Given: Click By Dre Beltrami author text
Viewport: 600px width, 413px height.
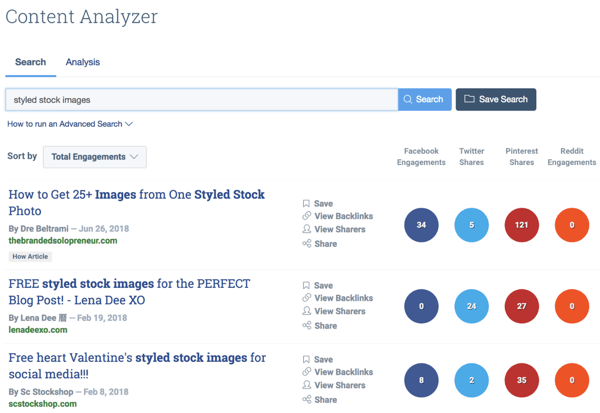Looking at the screenshot, I should [x=39, y=229].
